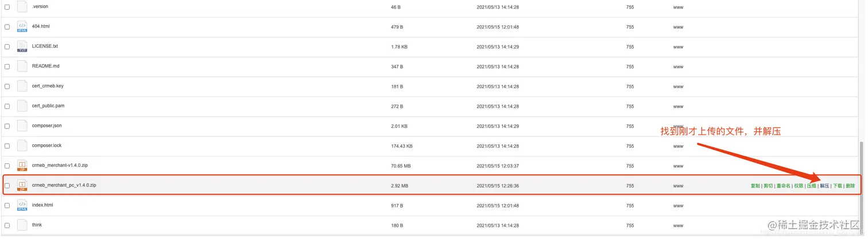This screenshot has height=239, width=868.
Task: Click the file name think
Action: point(37,225)
